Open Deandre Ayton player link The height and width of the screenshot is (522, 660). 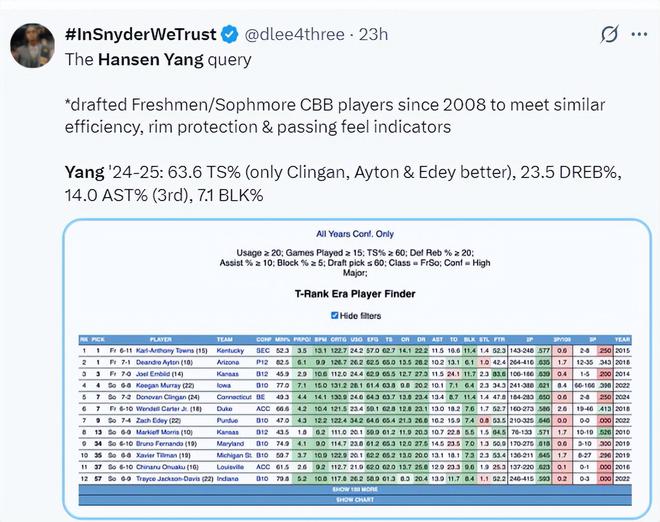[164, 362]
